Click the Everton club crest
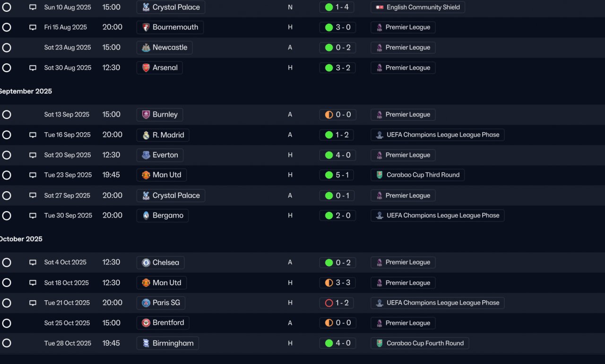 click(146, 155)
